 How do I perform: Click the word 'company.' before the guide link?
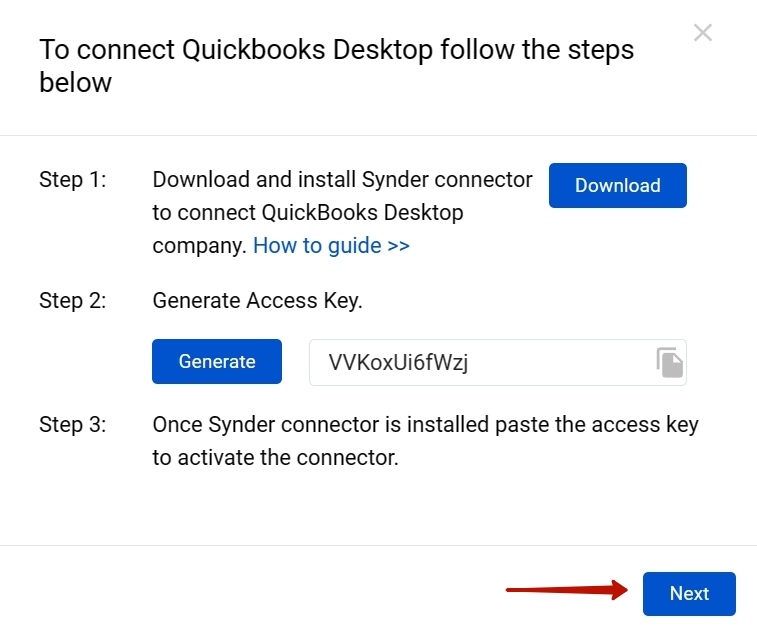point(199,245)
